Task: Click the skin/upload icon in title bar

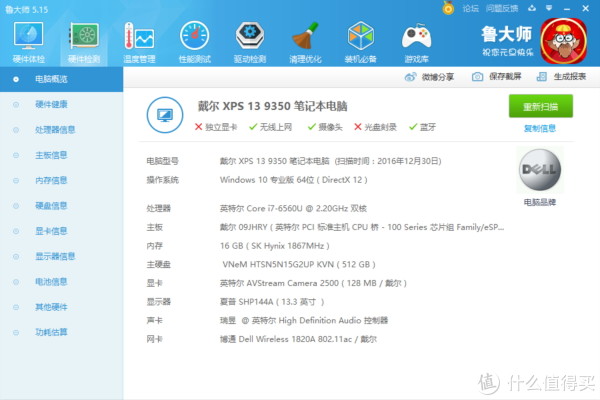Action: point(532,8)
